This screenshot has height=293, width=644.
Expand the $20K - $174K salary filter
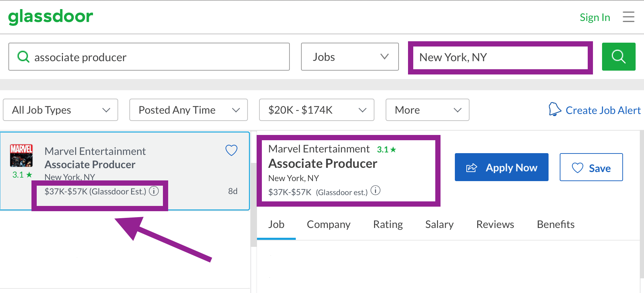316,110
